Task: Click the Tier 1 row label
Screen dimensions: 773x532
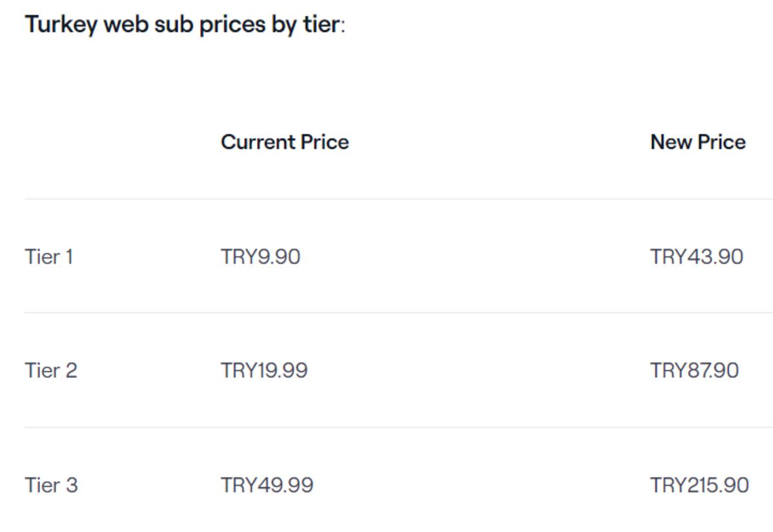Action: (49, 257)
